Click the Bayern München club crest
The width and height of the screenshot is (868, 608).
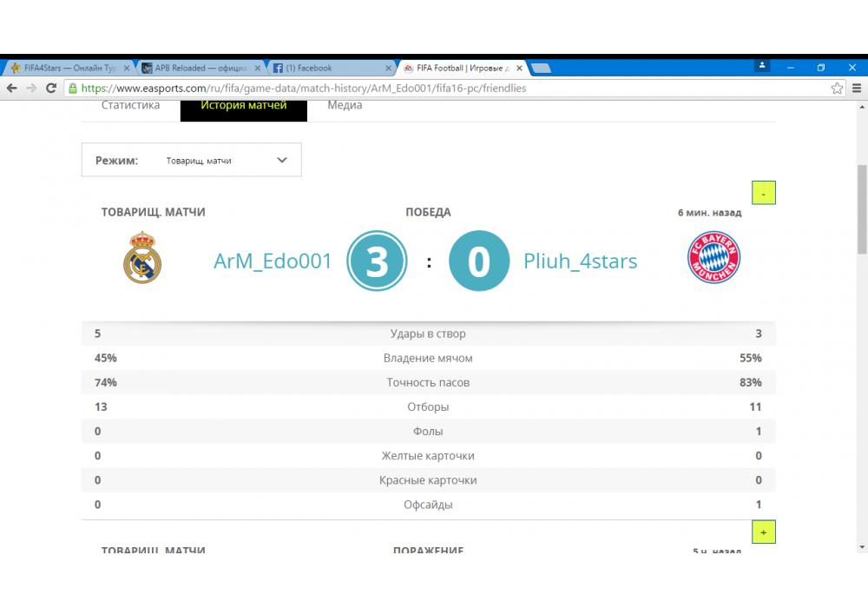pos(713,259)
